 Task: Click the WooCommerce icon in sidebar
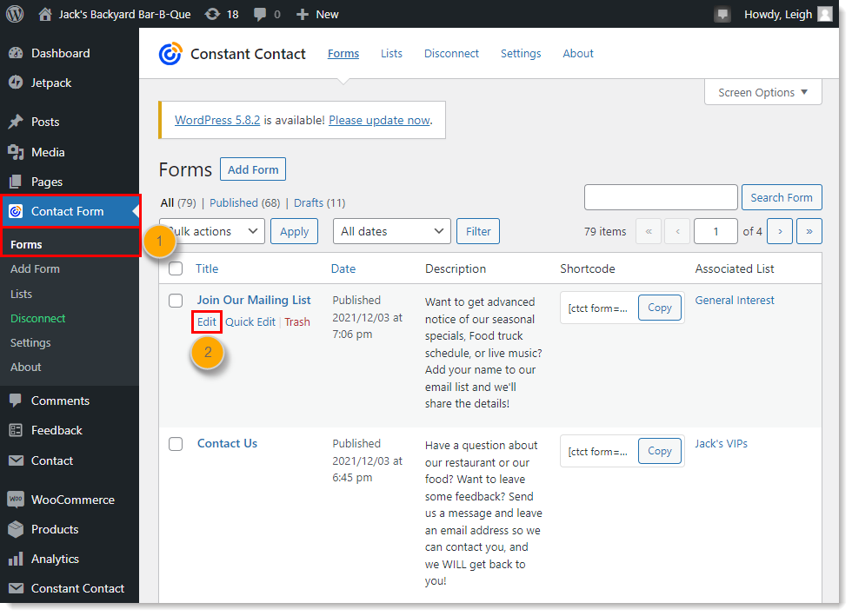point(16,500)
